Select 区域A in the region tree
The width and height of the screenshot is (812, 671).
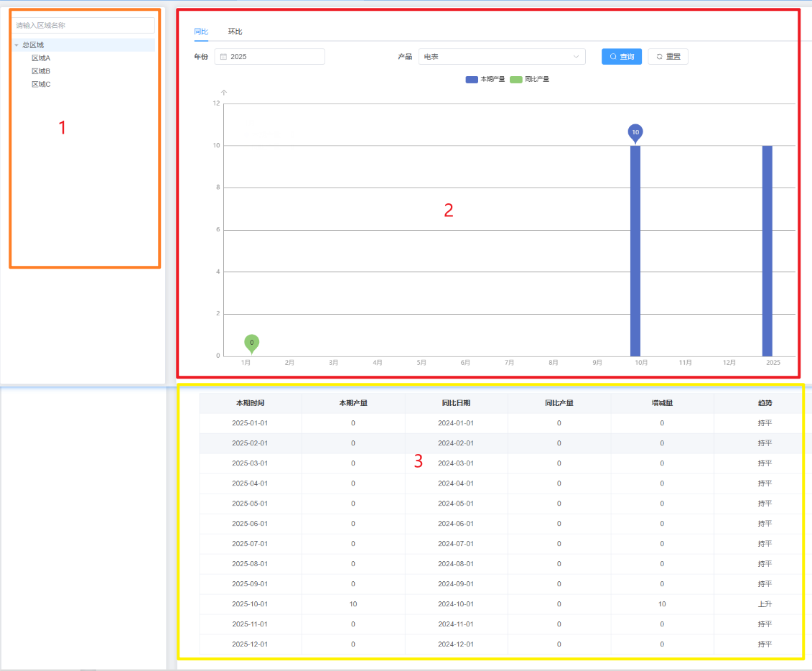click(41, 58)
